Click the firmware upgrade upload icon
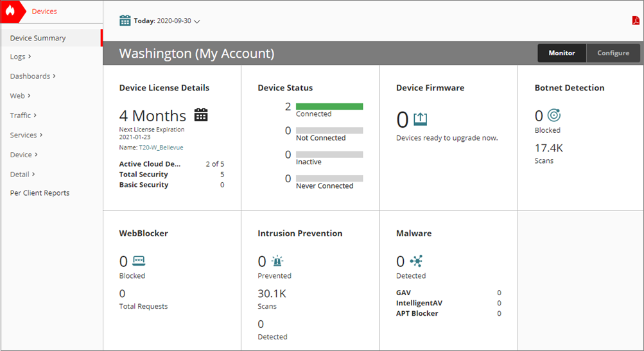The height and width of the screenshot is (351, 644). coord(420,119)
